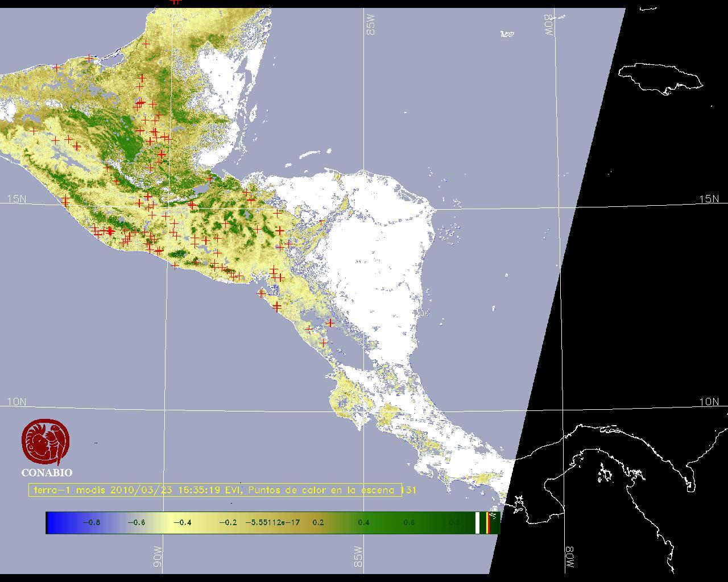Image resolution: width=728 pixels, height=582 pixels.
Task: Click the hotspot count 131 after the caption
Action: coord(409,490)
